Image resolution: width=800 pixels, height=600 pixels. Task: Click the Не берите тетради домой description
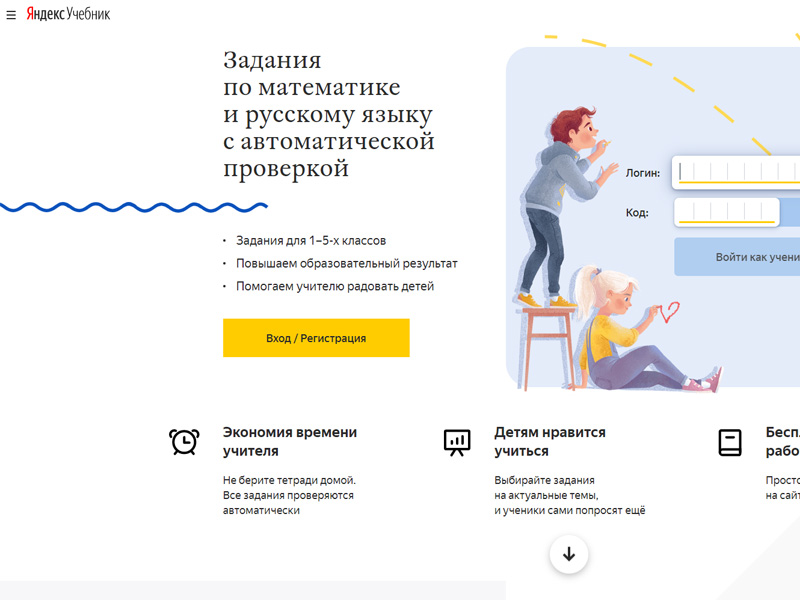(289, 495)
